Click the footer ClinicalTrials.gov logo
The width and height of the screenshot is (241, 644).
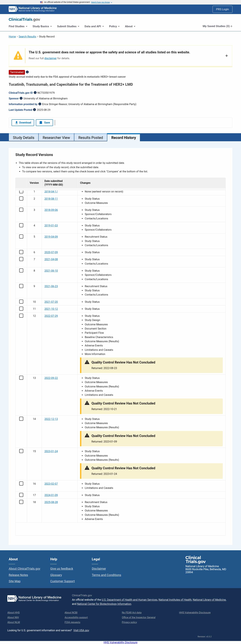(x=195, y=559)
